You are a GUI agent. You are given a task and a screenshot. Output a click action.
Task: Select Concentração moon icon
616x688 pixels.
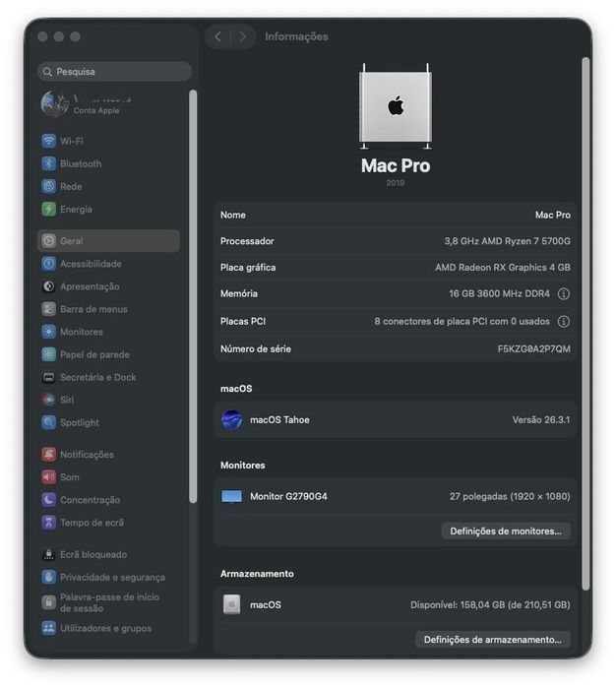[x=48, y=500]
